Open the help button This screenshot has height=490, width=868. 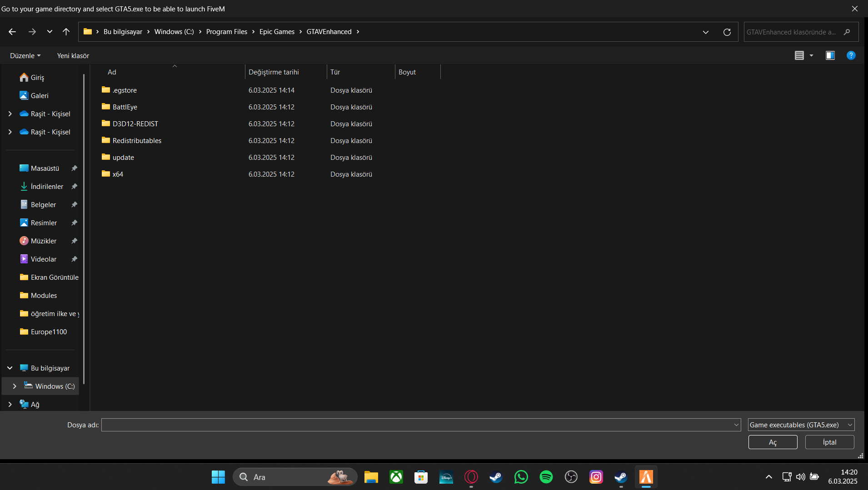click(x=851, y=55)
